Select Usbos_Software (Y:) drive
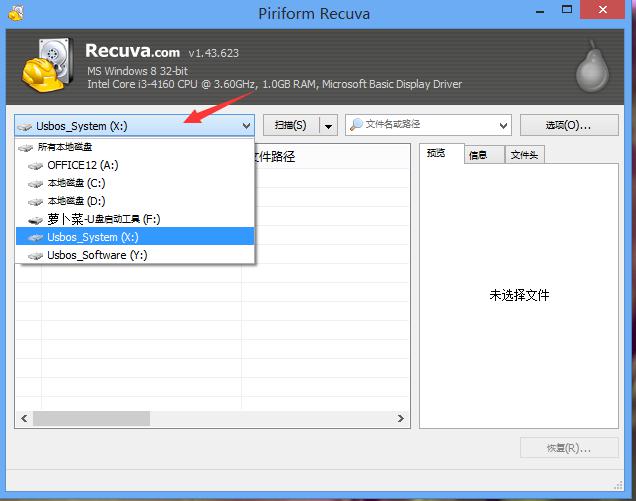Image resolution: width=636 pixels, height=501 pixels. [x=135, y=255]
